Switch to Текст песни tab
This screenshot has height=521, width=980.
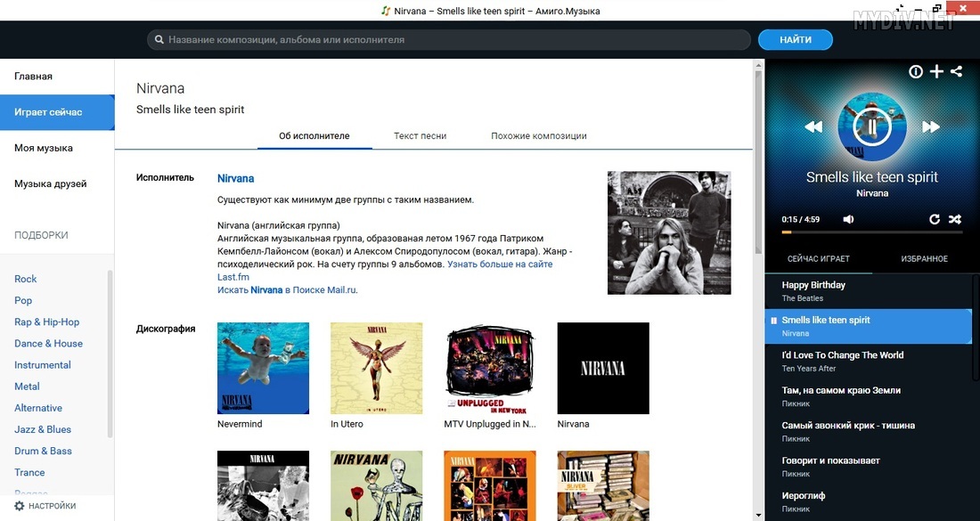(x=420, y=135)
